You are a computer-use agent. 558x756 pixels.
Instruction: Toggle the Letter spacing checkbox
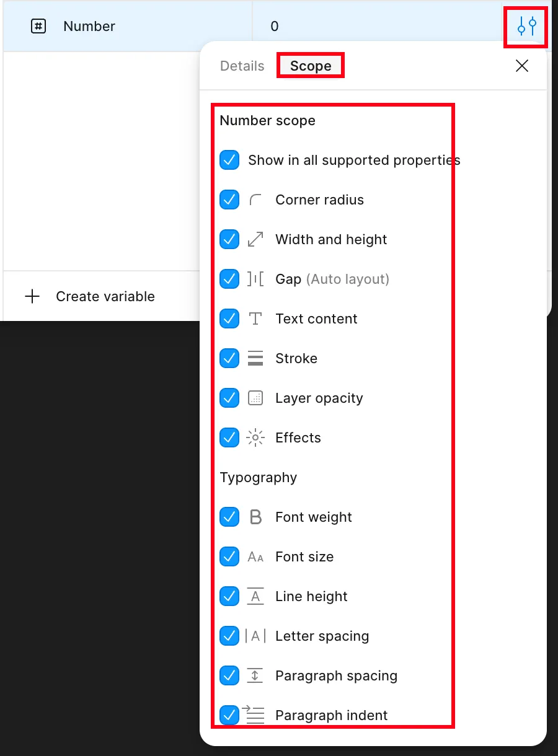click(x=229, y=636)
